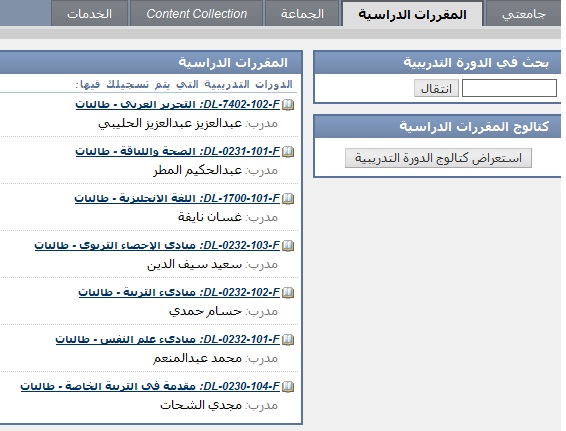566x431 pixels.
Task: Click the book icon beside DL-0232-102-F
Action: [288, 293]
